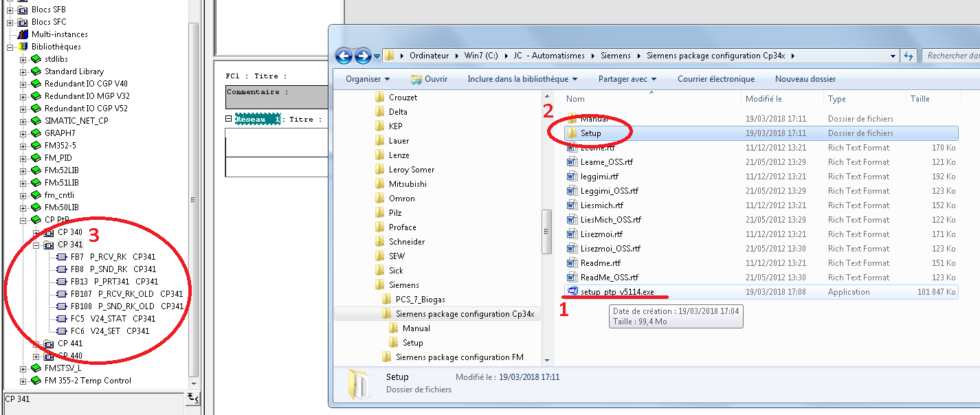Click the Rechercher search field

(x=952, y=56)
